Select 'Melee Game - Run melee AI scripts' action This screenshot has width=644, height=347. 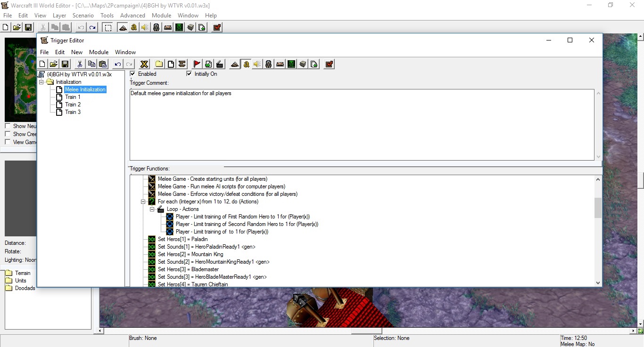(x=222, y=186)
